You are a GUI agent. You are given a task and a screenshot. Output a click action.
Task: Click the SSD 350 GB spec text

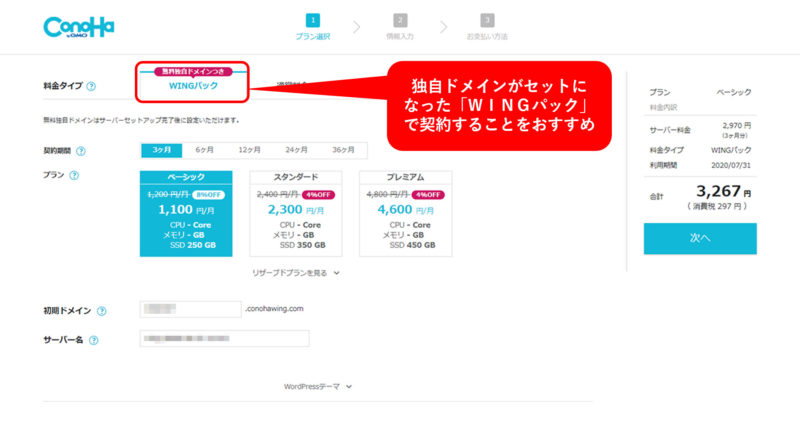click(303, 245)
